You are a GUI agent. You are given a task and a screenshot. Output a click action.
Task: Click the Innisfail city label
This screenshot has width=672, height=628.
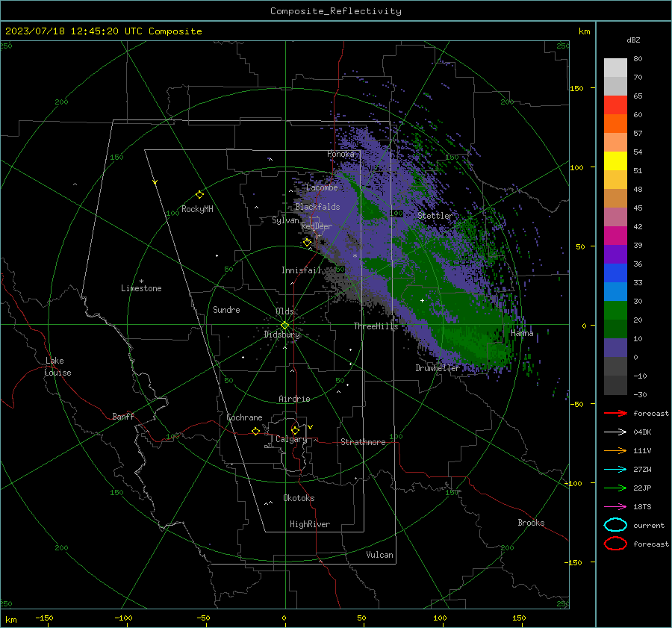coord(301,270)
